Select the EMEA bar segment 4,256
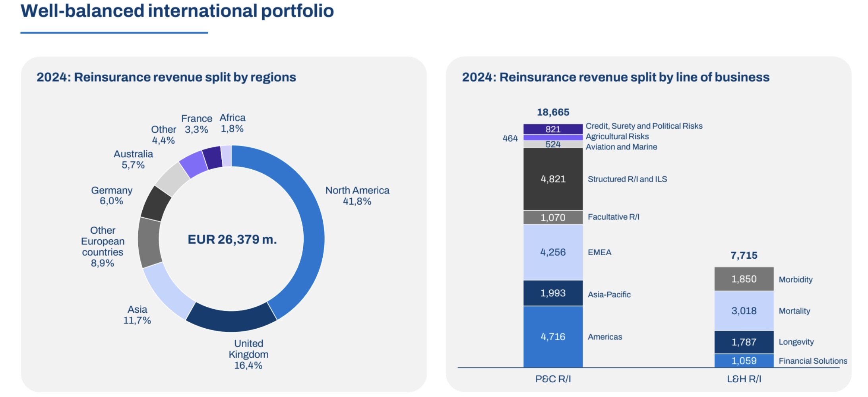868x397 pixels. pyautogui.click(x=553, y=252)
